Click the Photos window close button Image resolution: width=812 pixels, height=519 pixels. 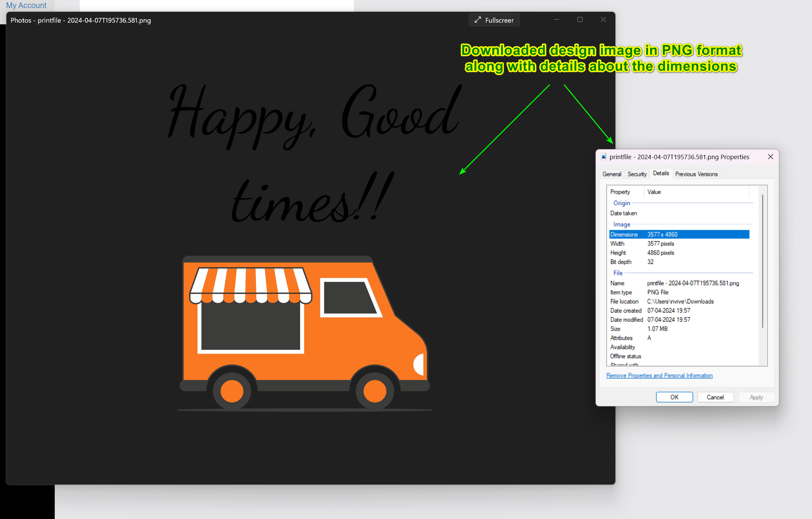pyautogui.click(x=603, y=20)
